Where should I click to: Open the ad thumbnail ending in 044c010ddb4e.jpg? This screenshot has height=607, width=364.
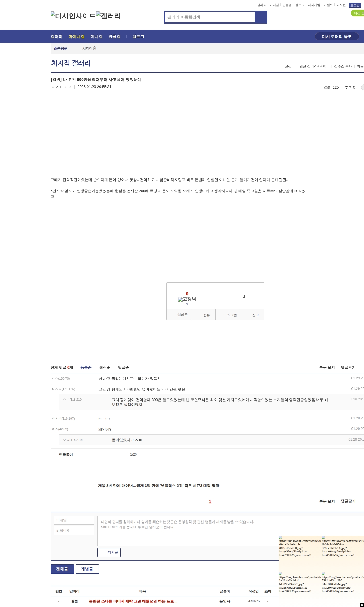coord(343,582)
